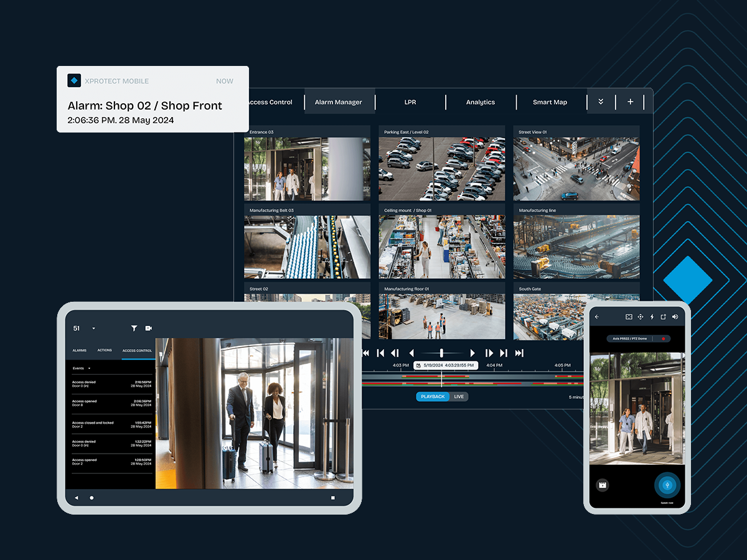Open the Parking East / Level 02 camera
Viewport: 747px width, 560px height.
[442, 164]
